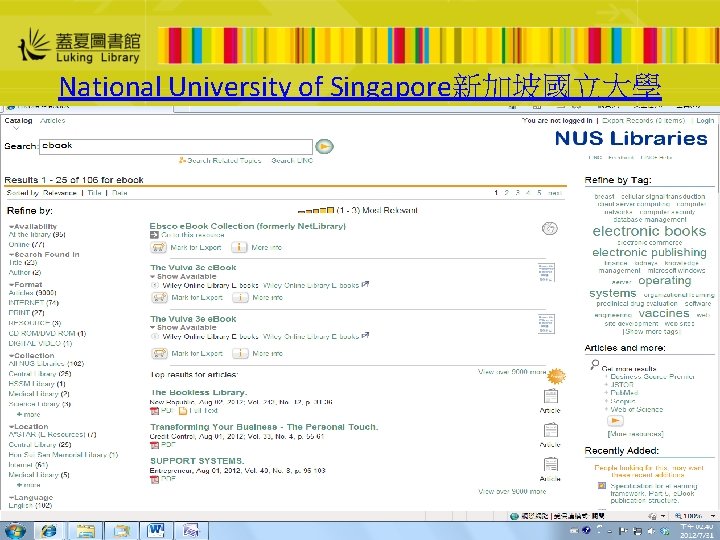720x540 pixels.
Task: Select electronic publishing tag
Action: tap(649, 253)
